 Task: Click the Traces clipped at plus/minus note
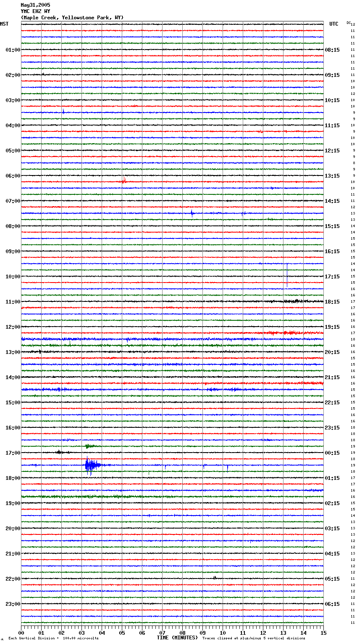pos(254,639)
